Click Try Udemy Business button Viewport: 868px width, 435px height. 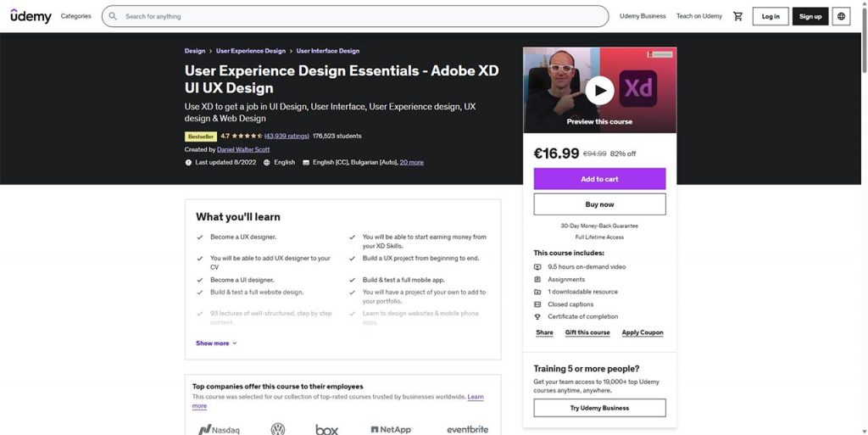(599, 408)
